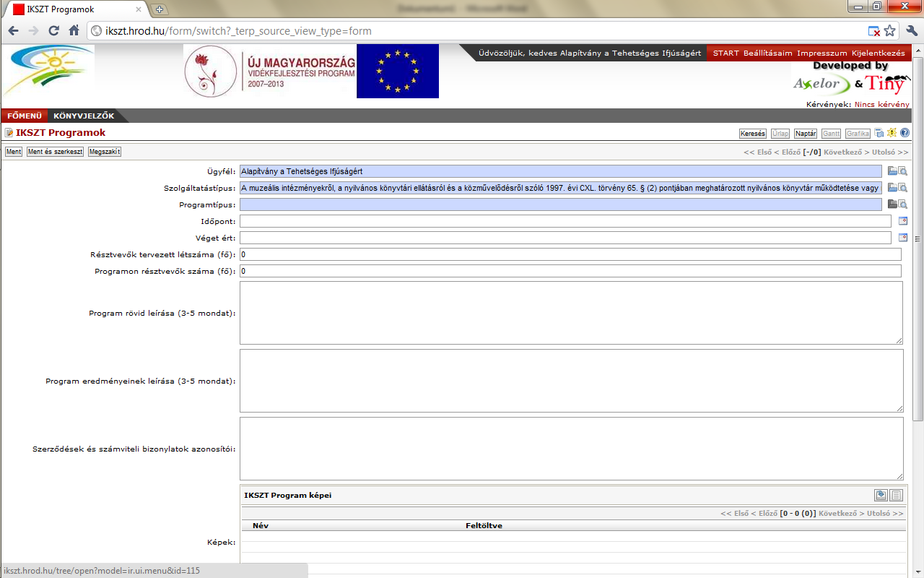Click Nincs kérvény requests link
The height and width of the screenshot is (578, 924).
click(882, 105)
